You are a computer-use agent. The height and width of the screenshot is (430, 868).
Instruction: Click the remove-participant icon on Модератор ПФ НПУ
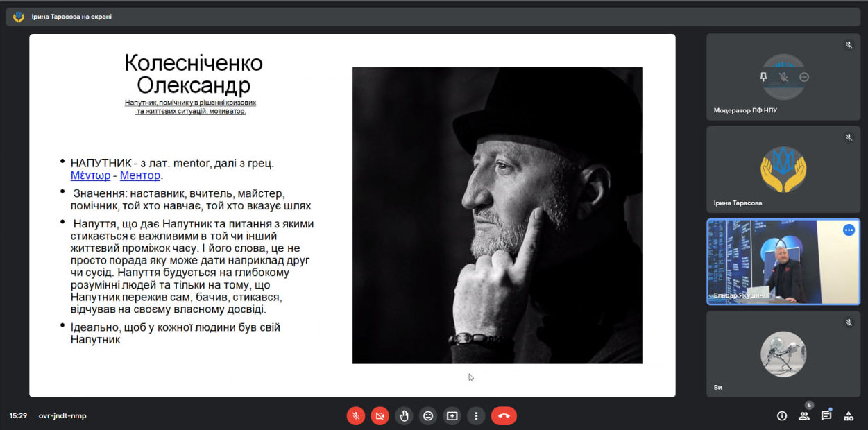coord(803,77)
